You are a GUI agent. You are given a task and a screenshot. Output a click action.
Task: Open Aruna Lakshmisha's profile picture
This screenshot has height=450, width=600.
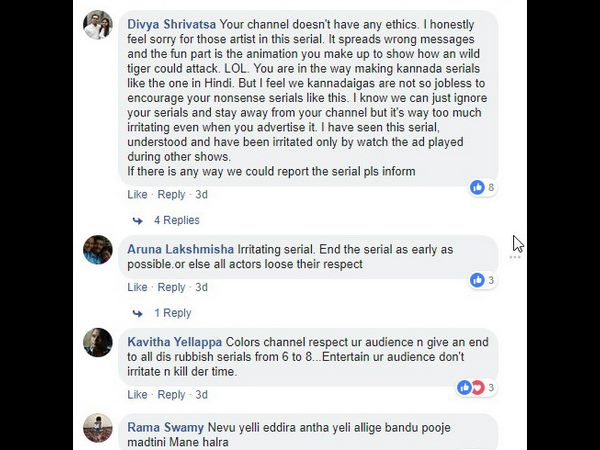coord(97,250)
